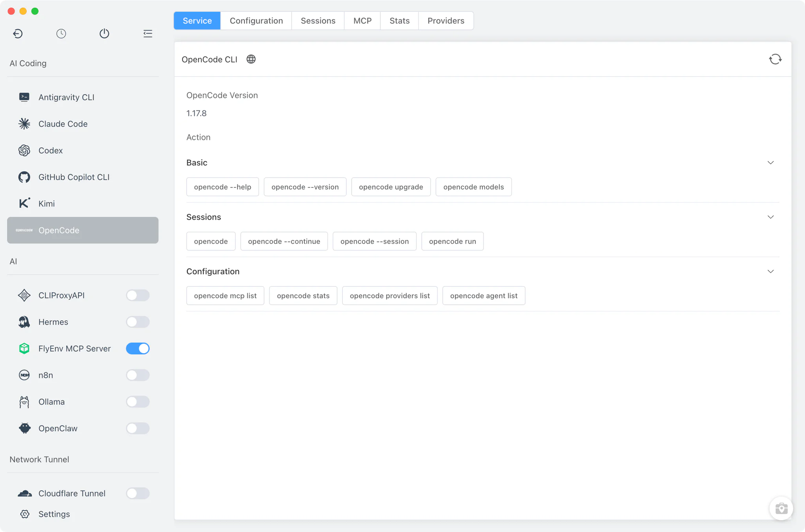Image resolution: width=805 pixels, height=532 pixels.
Task: Collapse the Configuration section chevron
Action: pos(770,272)
